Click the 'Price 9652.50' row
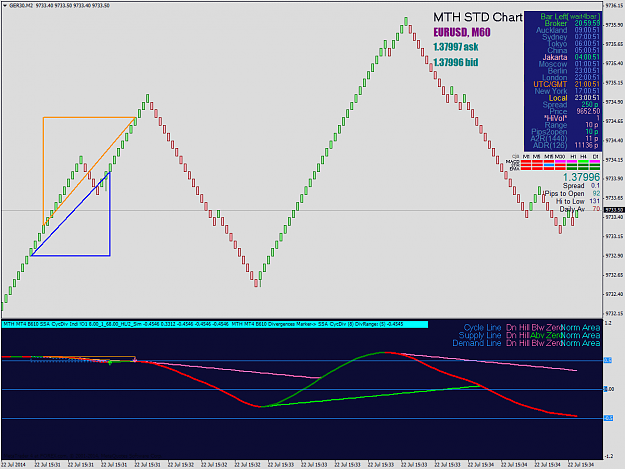625x469 pixels. click(x=574, y=112)
